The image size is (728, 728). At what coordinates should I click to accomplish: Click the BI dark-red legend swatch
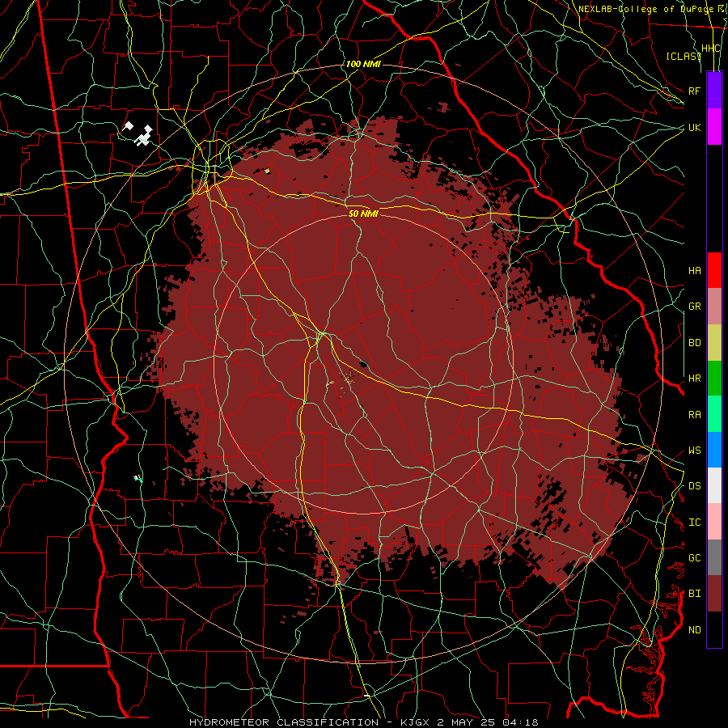click(x=714, y=594)
